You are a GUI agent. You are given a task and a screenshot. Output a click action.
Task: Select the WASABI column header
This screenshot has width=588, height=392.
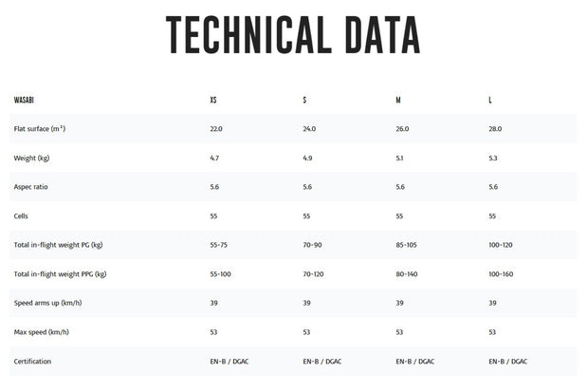tap(26, 100)
